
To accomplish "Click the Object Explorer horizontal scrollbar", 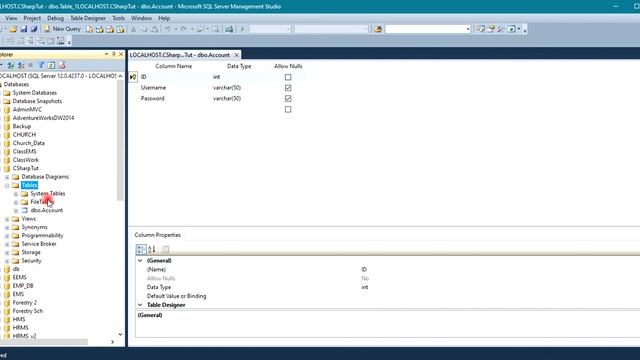I will coord(44,342).
